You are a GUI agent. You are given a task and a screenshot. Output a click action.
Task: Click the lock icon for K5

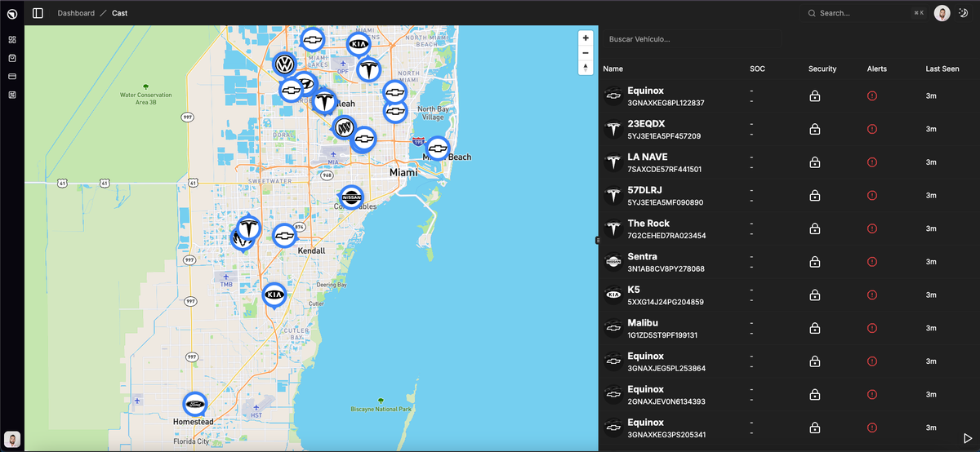pos(814,295)
